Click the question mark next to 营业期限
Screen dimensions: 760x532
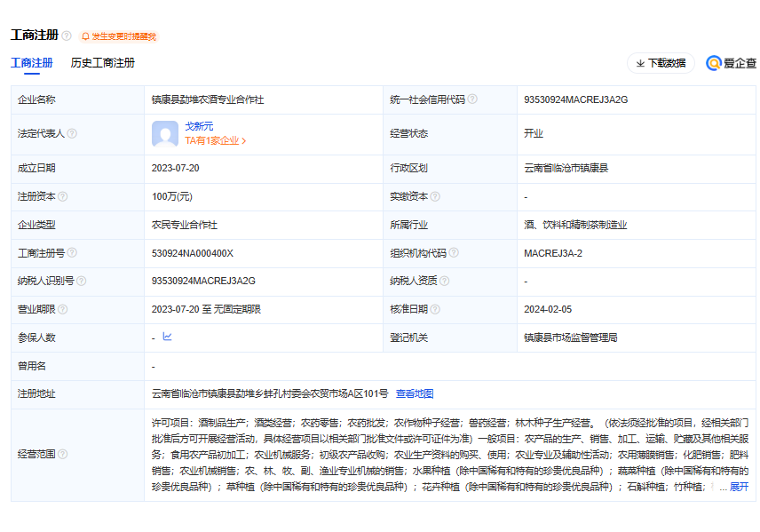pyautogui.click(x=63, y=309)
